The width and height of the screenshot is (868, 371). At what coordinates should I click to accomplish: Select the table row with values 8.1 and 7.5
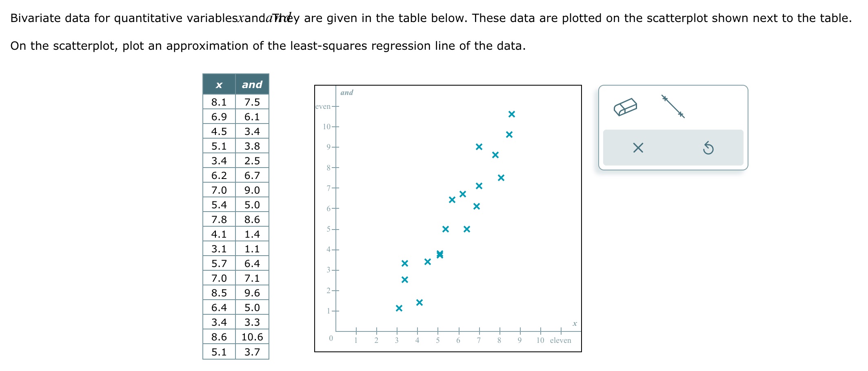coord(236,102)
